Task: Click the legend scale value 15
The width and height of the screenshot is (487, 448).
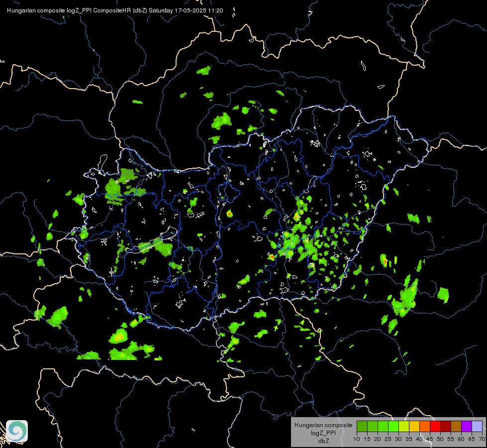Action: coord(367,439)
